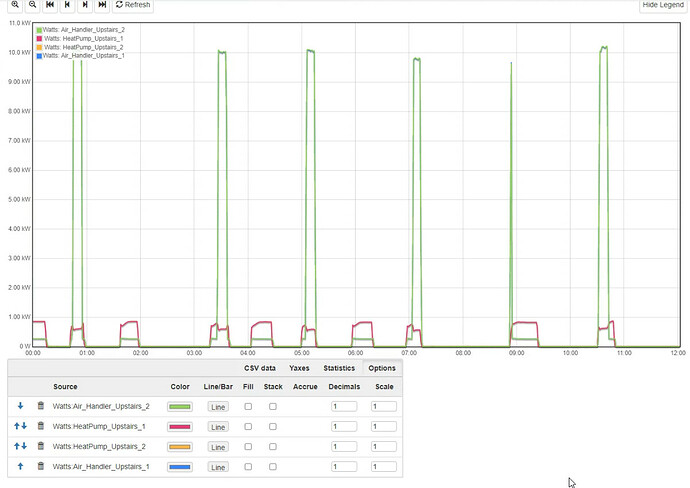Click source name Watts:HeatPump_Upstairs_1 in table
690x488 pixels.
tap(99, 426)
